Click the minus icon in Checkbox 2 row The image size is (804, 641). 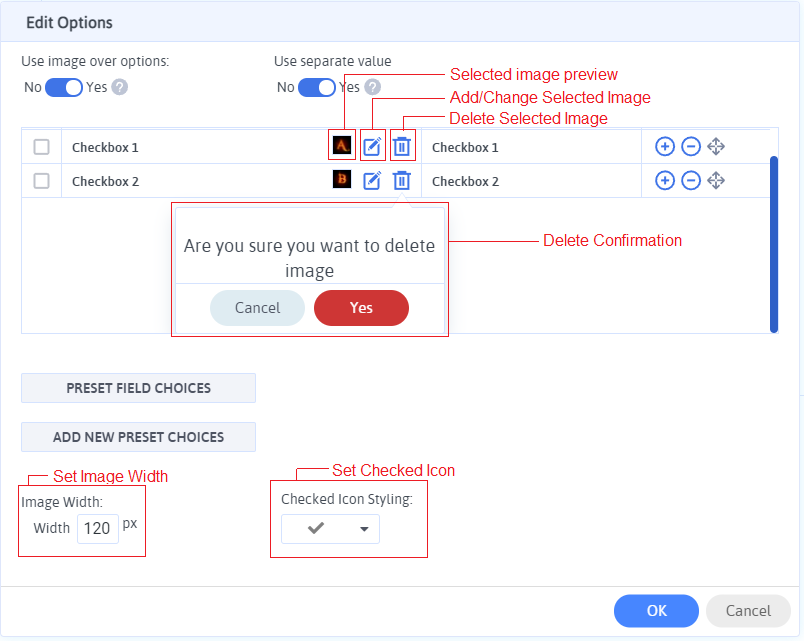pyautogui.click(x=690, y=181)
